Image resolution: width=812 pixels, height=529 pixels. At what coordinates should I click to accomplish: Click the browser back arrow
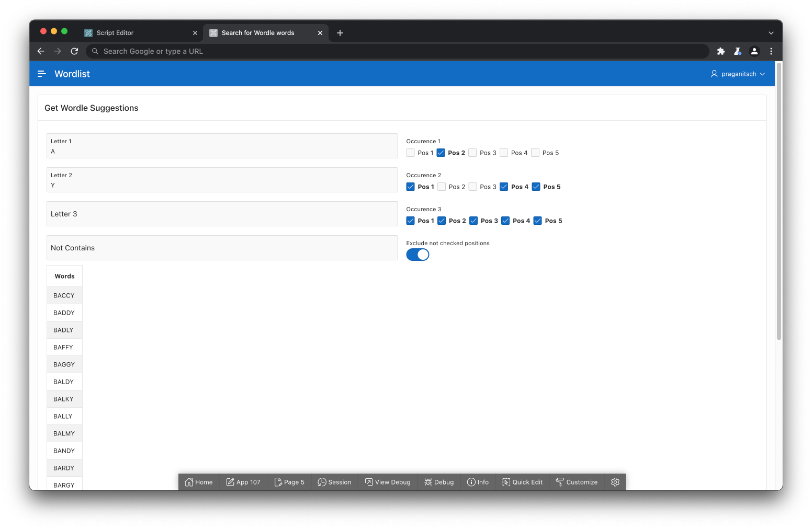tap(41, 51)
